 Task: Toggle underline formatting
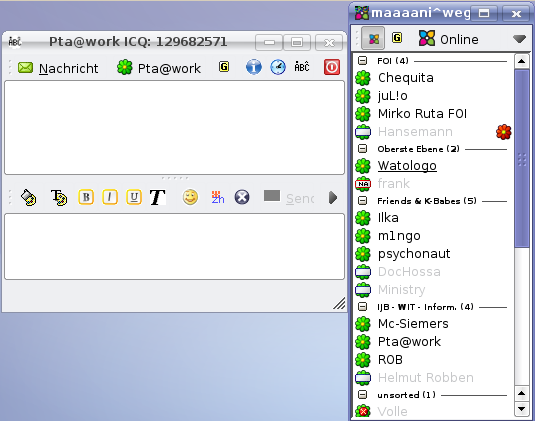[x=134, y=197]
